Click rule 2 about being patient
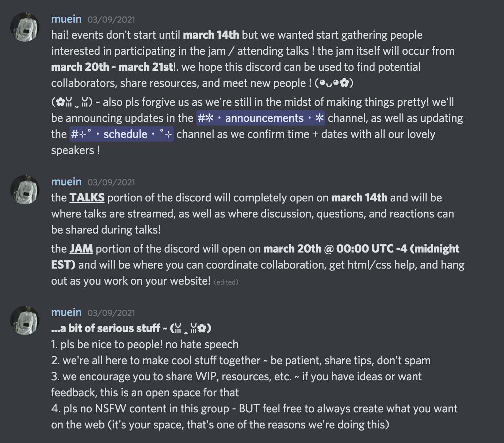This screenshot has height=443, width=504. point(241,361)
